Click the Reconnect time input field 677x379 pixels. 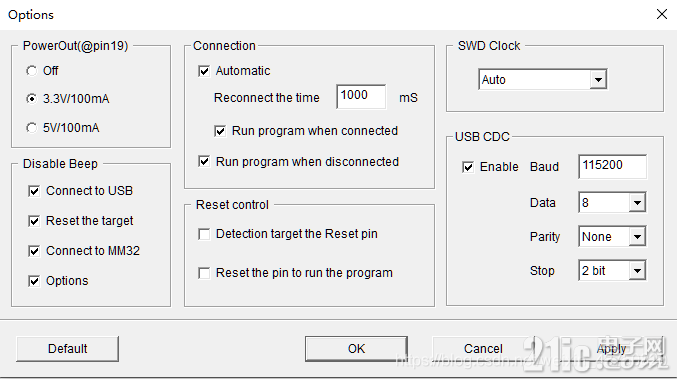tap(361, 96)
